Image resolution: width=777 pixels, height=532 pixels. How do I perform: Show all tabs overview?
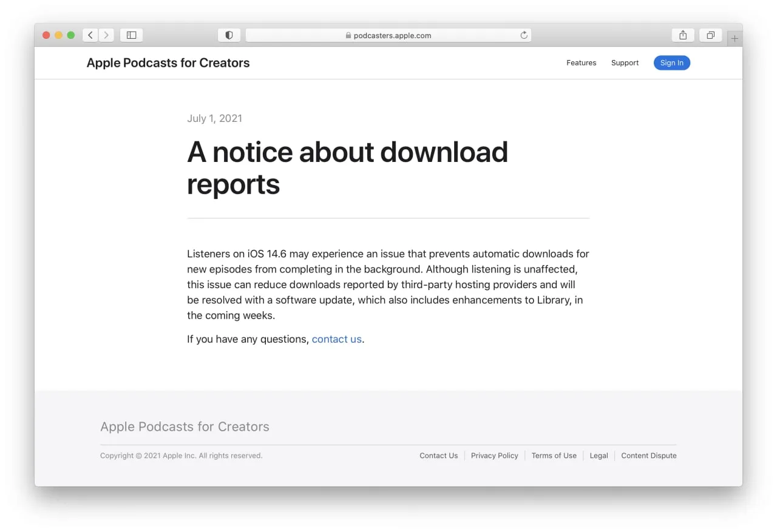tap(710, 35)
